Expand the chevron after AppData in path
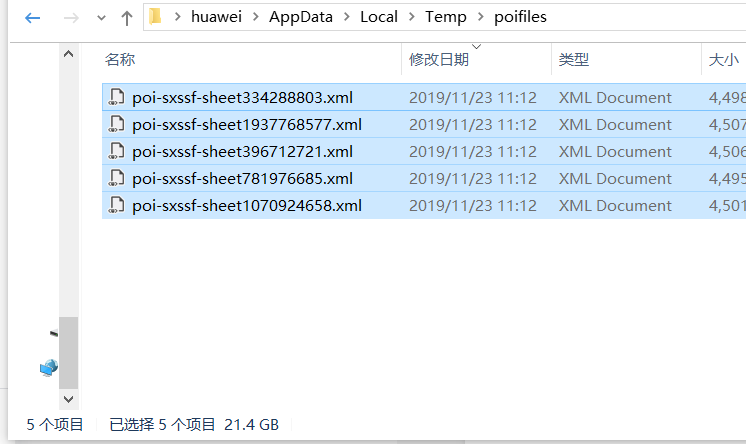This screenshot has width=746, height=444. [346, 17]
